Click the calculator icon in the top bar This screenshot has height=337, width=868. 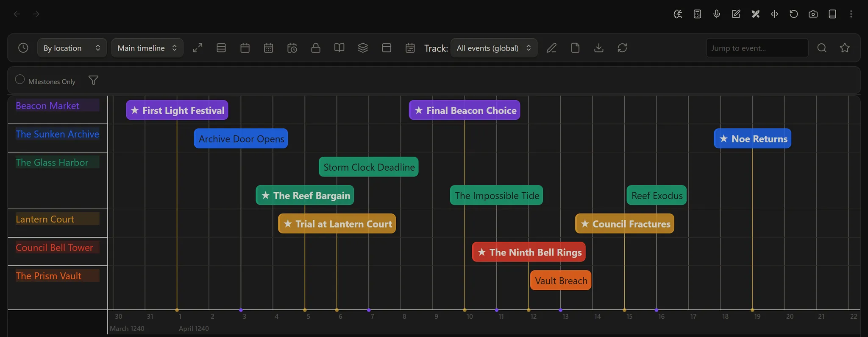697,14
